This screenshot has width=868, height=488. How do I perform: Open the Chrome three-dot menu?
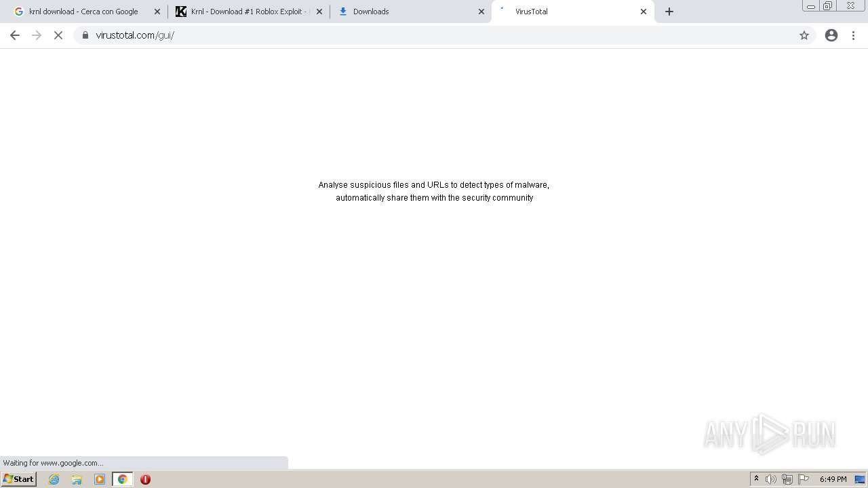tap(854, 35)
